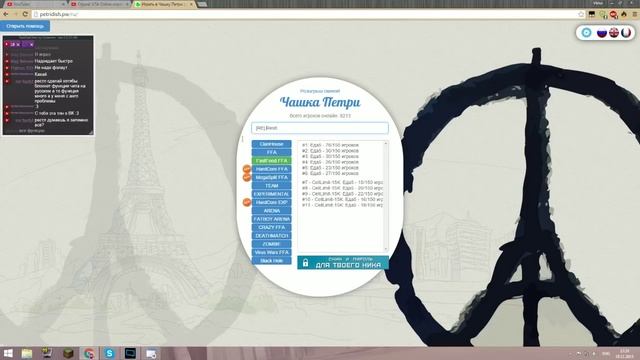Click the chat panel resize corner

tap(91, 132)
